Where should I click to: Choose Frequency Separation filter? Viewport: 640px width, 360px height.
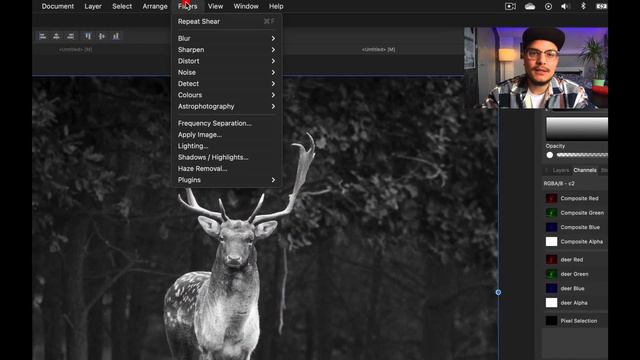tap(227, 123)
